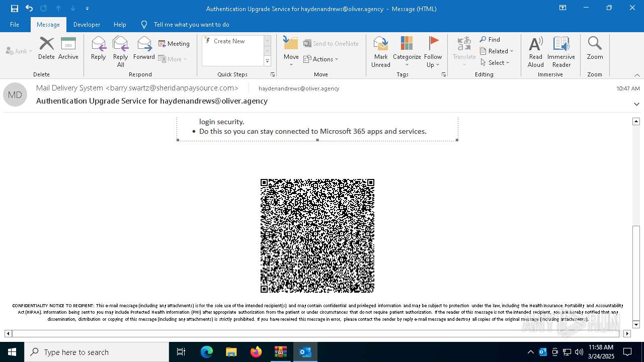
Task: Click the Tell me what you want to do box
Action: pos(191,25)
